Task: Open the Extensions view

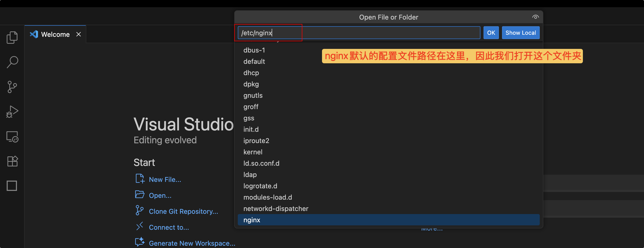Action: click(x=12, y=161)
